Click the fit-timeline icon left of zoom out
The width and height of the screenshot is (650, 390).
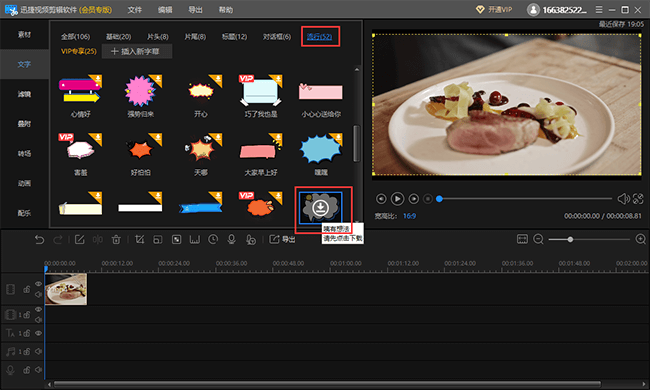[x=522, y=239]
